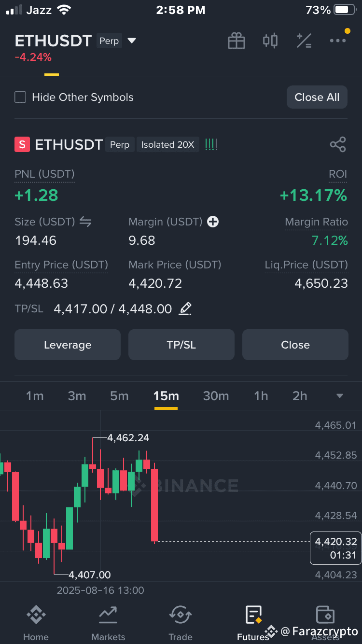Tap the Isolated 20X tag
Screen dimensions: 362x644
(x=167, y=144)
